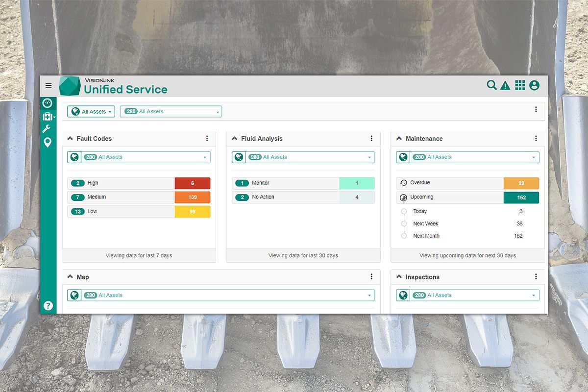Click the search magnifier icon
The width and height of the screenshot is (588, 392).
pyautogui.click(x=491, y=85)
